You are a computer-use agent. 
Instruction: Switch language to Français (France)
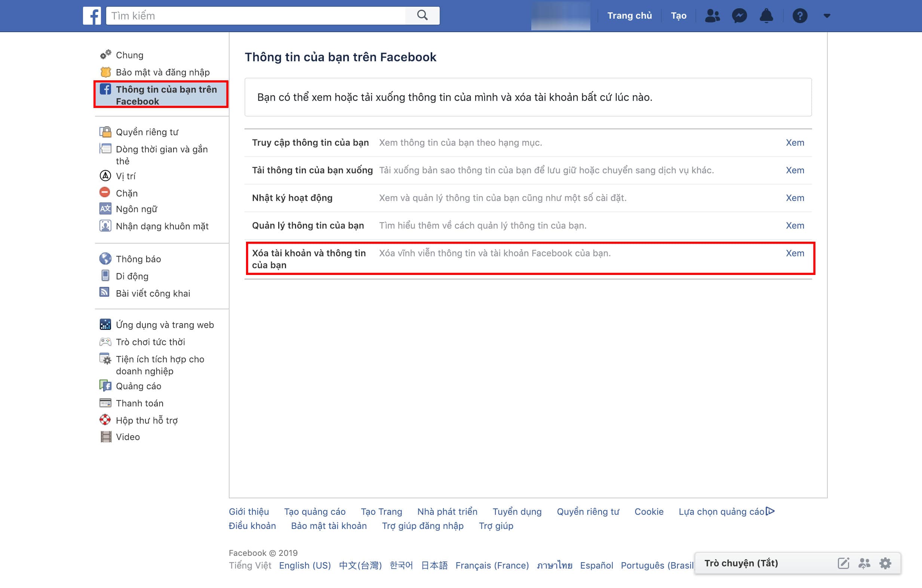point(492,566)
